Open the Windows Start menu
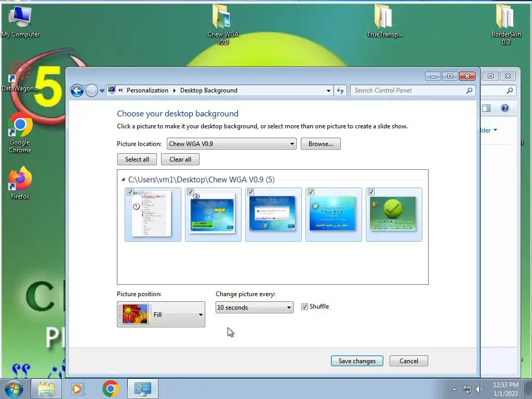This screenshot has width=532, height=399. 14,389
